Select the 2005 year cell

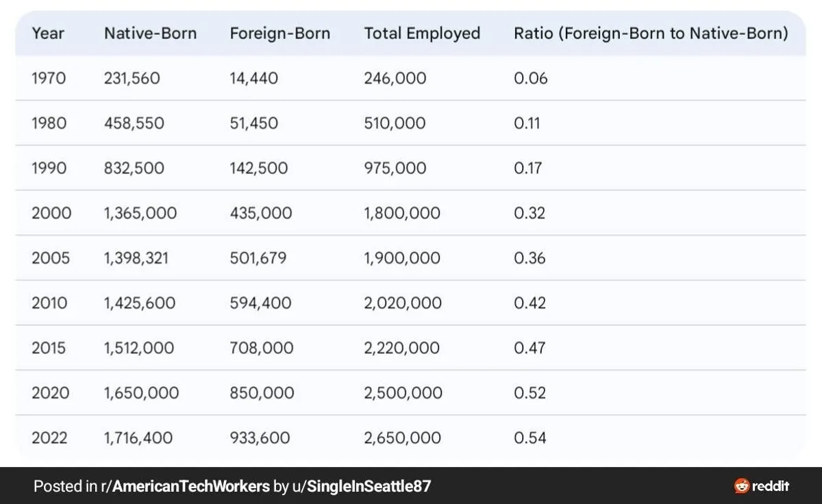click(51, 258)
